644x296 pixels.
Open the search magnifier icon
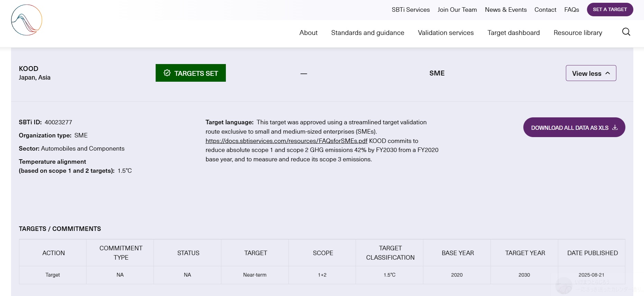coord(626,32)
